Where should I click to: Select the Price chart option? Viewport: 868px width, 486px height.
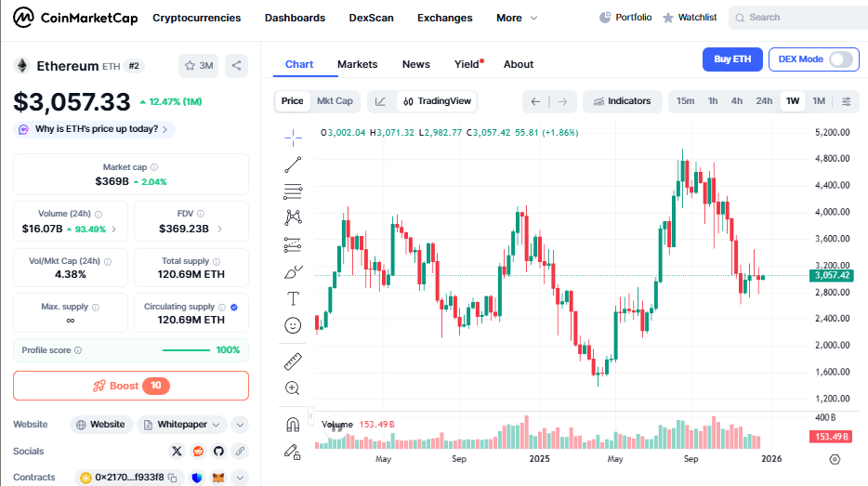click(293, 101)
